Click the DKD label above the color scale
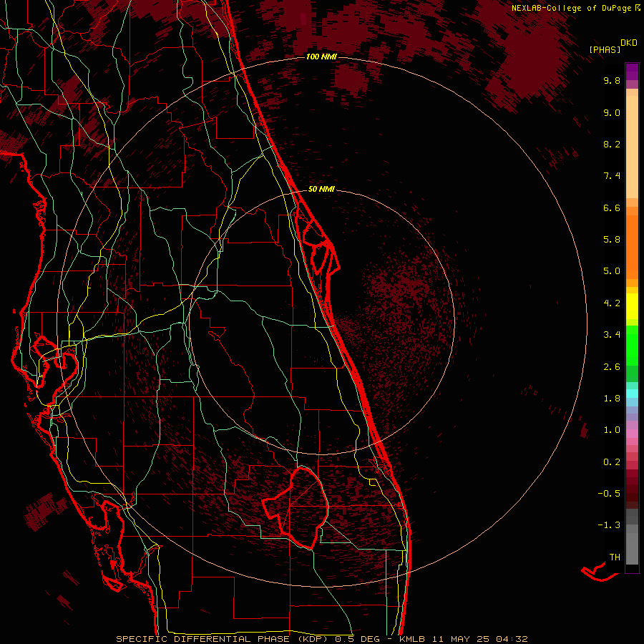 [x=629, y=43]
